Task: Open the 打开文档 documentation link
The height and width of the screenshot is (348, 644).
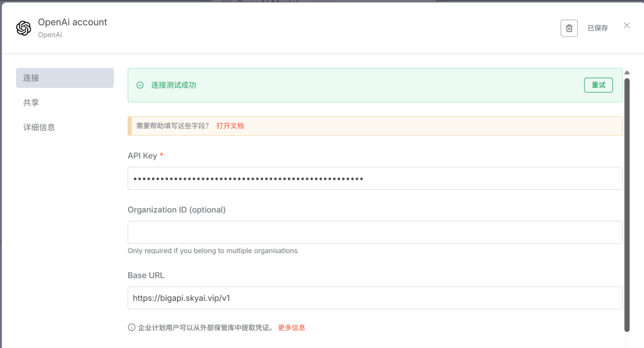Action: (230, 126)
